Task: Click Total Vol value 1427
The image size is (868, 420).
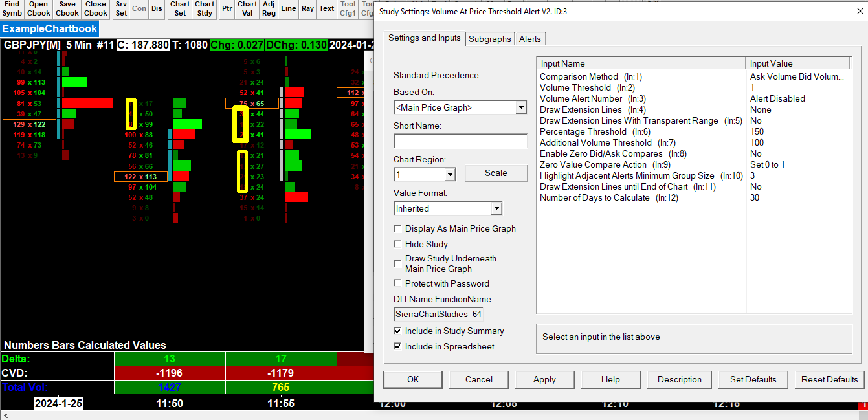Action: point(170,387)
